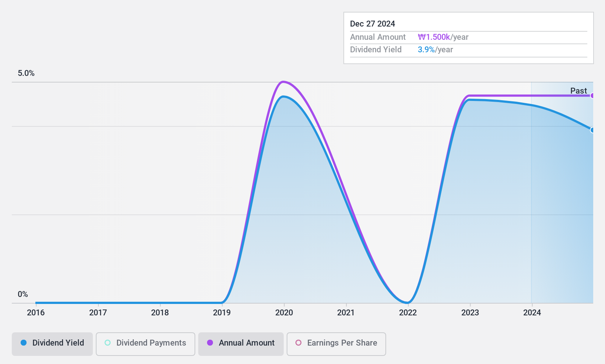605x364 pixels.
Task: Toggle the Annual Amount series
Action: tap(241, 344)
